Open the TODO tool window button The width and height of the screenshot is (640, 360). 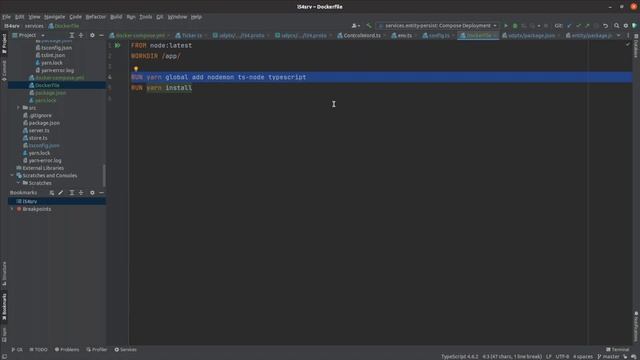(38, 350)
